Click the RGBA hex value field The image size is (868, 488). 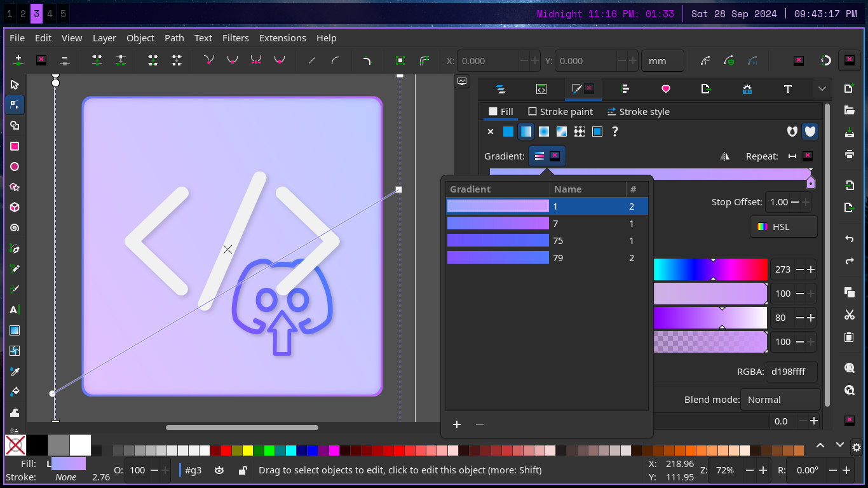tap(791, 372)
